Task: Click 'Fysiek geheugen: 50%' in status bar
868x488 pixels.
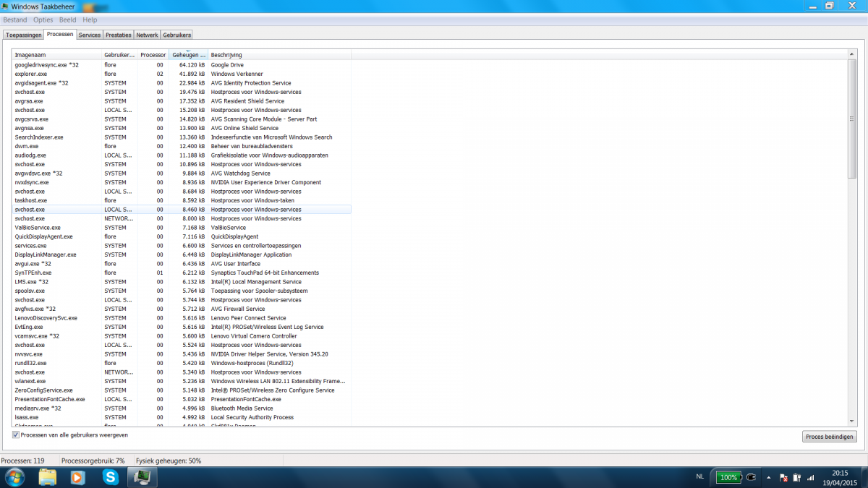Action: (169, 461)
